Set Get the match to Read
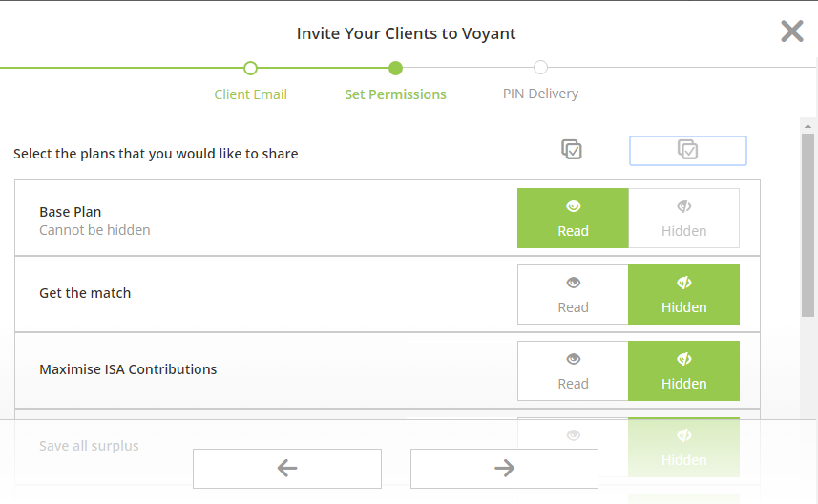 pyautogui.click(x=573, y=294)
